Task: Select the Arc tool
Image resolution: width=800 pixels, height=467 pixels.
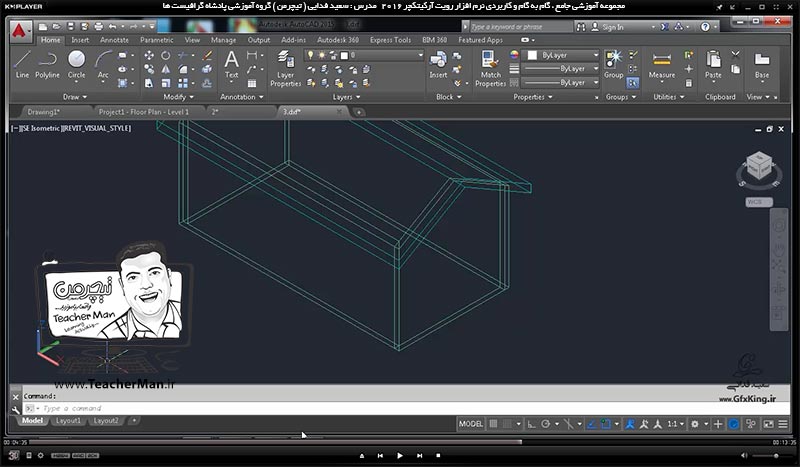Action: (x=103, y=65)
